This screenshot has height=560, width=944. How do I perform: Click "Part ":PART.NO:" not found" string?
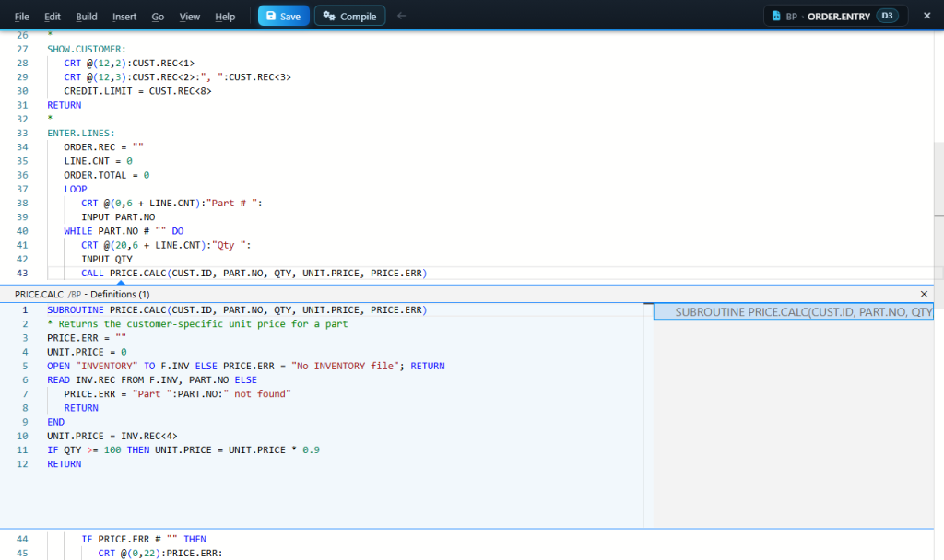[211, 394]
